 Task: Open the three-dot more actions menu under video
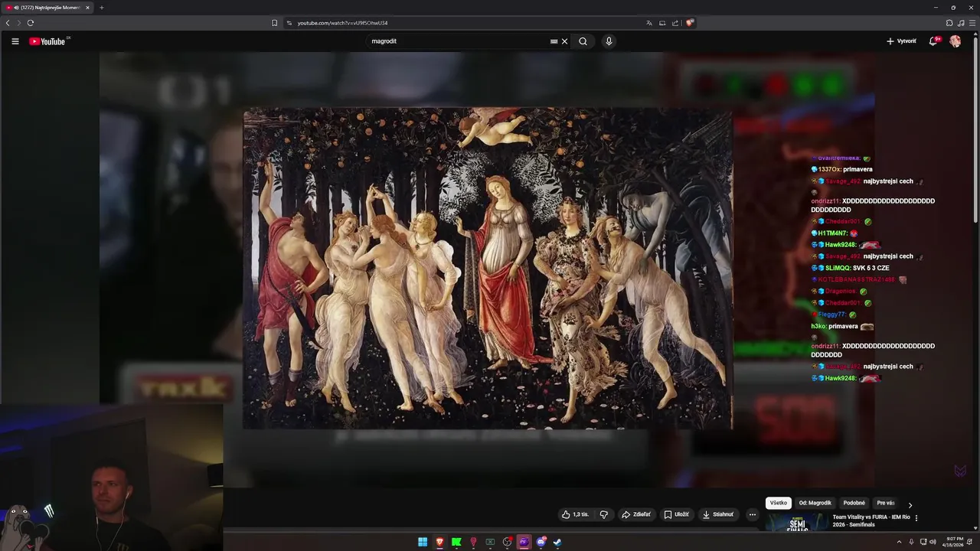(752, 514)
